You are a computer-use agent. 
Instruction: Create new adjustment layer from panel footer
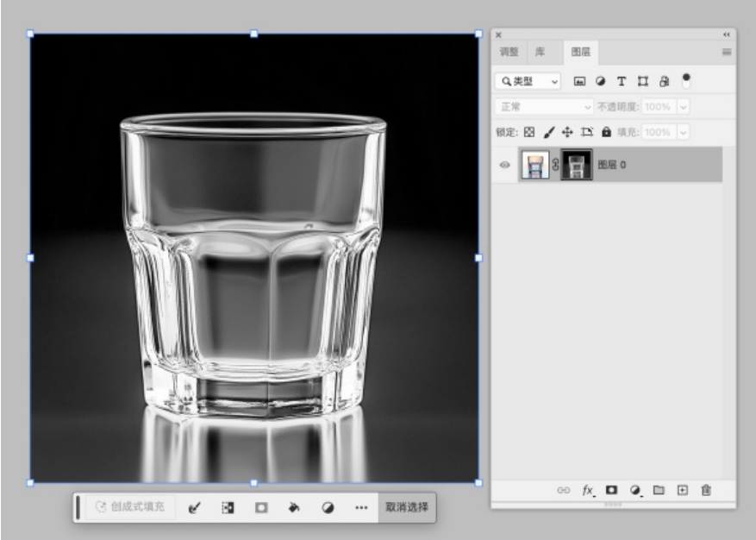(x=636, y=490)
